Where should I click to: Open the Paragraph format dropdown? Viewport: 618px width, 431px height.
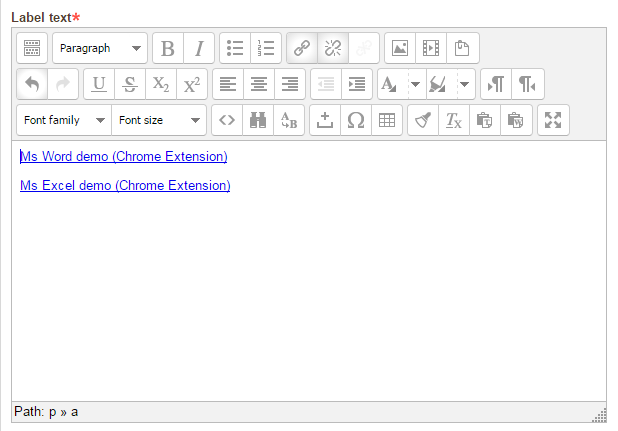[x=100, y=48]
